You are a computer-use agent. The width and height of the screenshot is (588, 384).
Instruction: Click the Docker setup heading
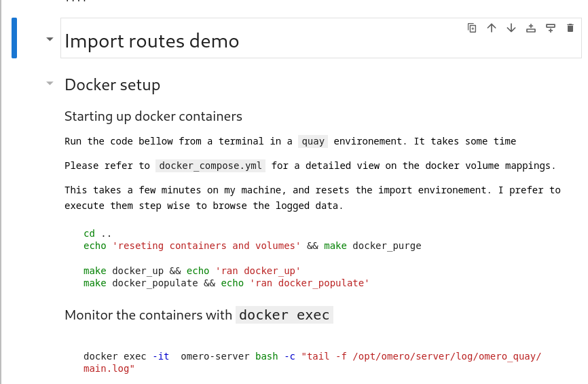pos(112,85)
